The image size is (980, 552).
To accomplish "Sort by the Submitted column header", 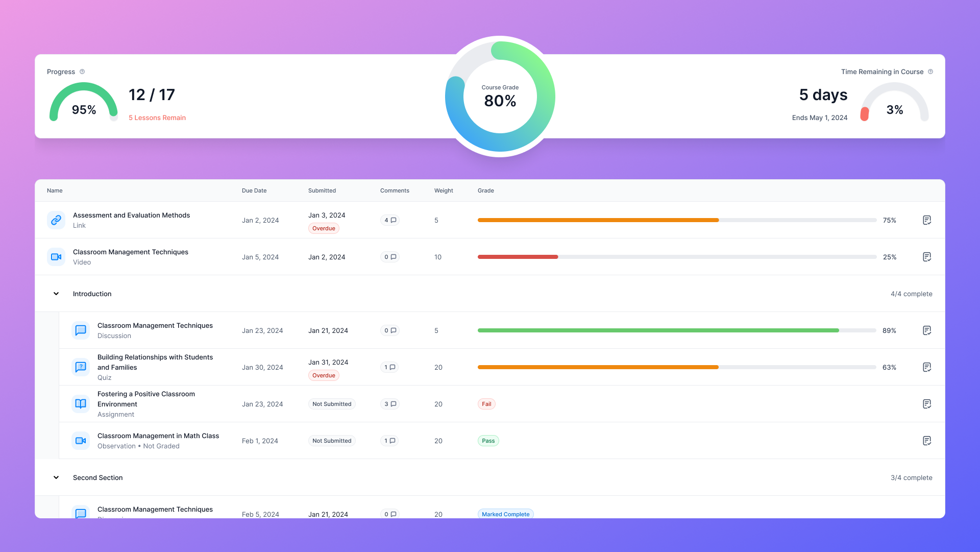I will (322, 190).
